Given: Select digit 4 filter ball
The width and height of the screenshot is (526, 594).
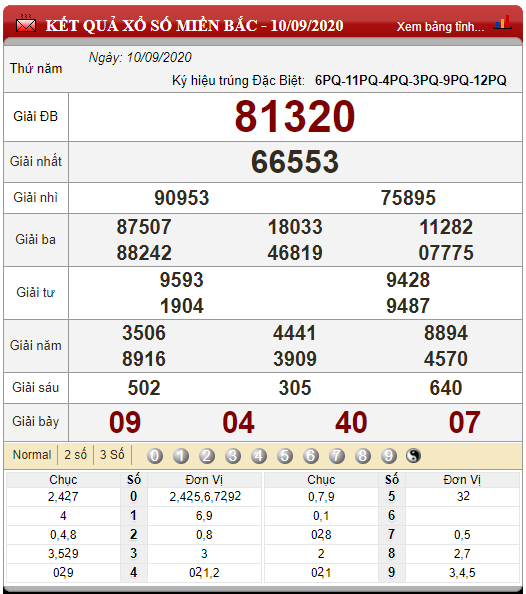Looking at the screenshot, I should (259, 456).
